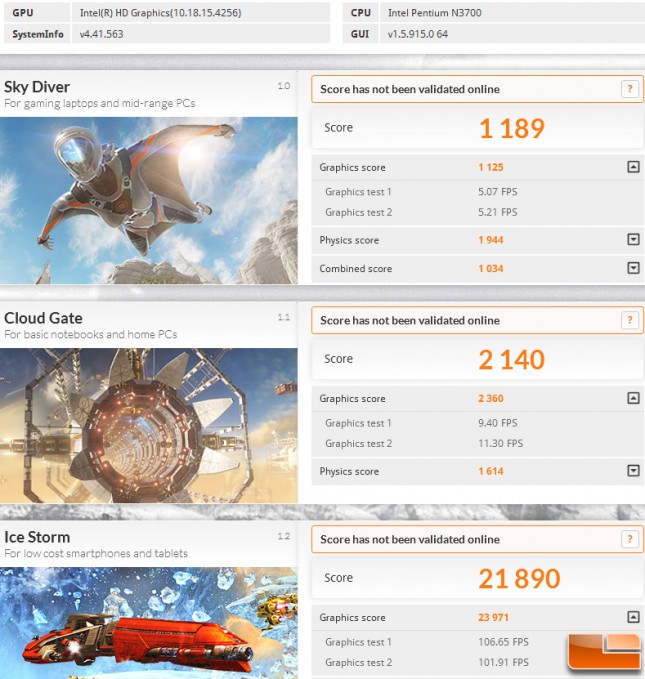Click the GUI version v1.5.915.0 64
Screen dimensions: 645x679
click(418, 34)
